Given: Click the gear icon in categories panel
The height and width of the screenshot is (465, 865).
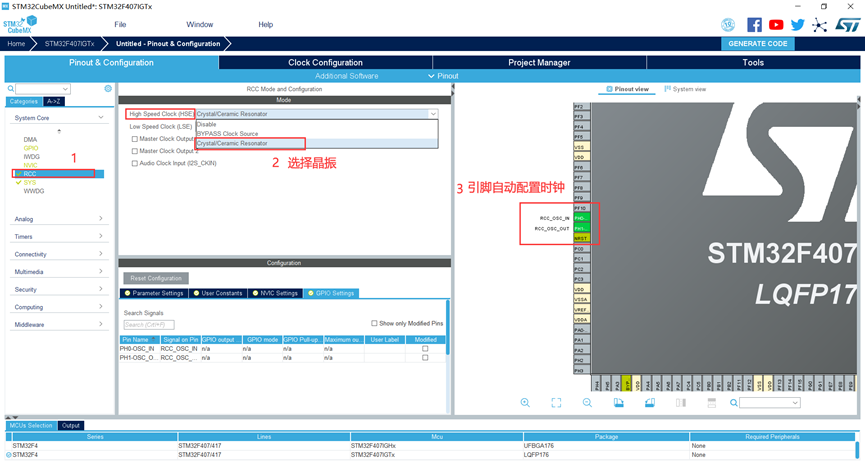Looking at the screenshot, I should coord(108,89).
